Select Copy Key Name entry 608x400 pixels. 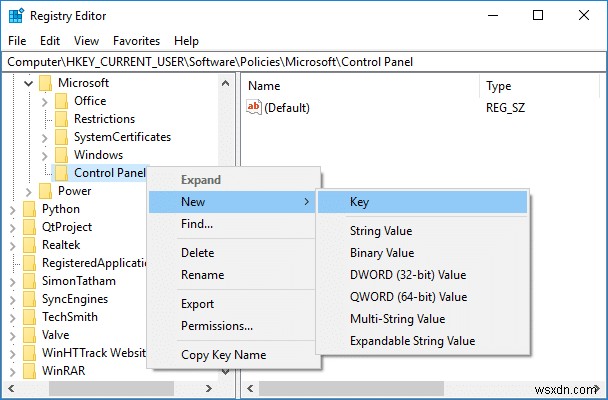pyautogui.click(x=223, y=355)
